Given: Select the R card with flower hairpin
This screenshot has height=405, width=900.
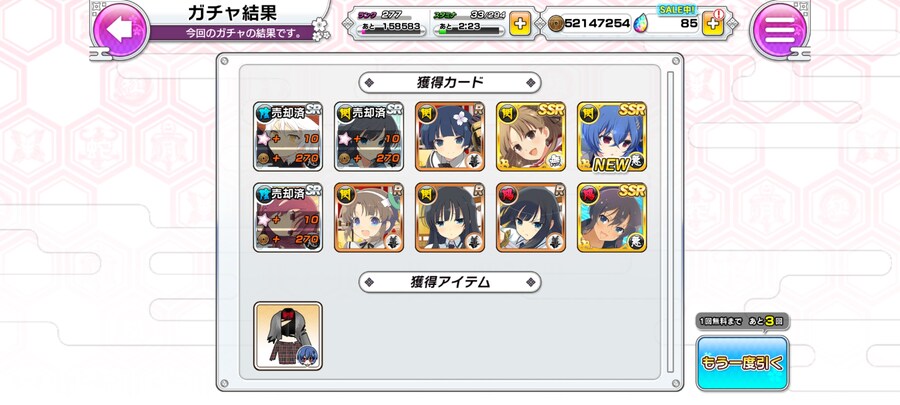Looking at the screenshot, I should click(450, 137).
